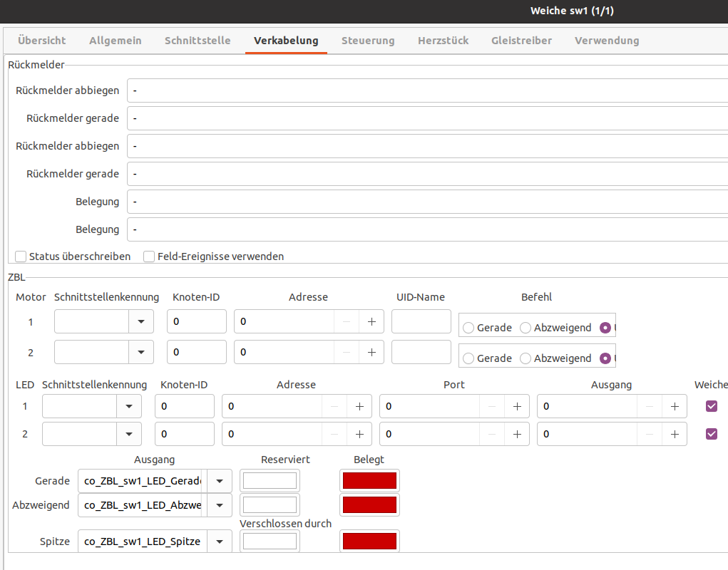Decrease Motor 2 Adresse with minus button
Image resolution: width=728 pixels, height=570 pixels.
(346, 352)
